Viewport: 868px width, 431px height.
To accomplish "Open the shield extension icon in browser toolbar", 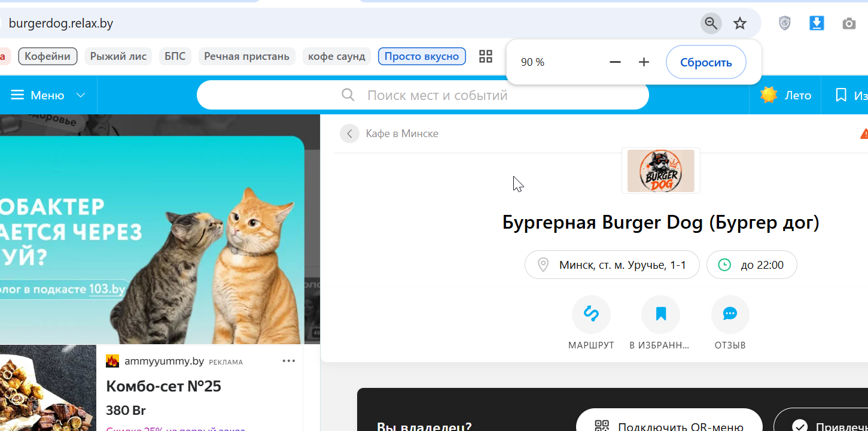I will click(x=785, y=23).
